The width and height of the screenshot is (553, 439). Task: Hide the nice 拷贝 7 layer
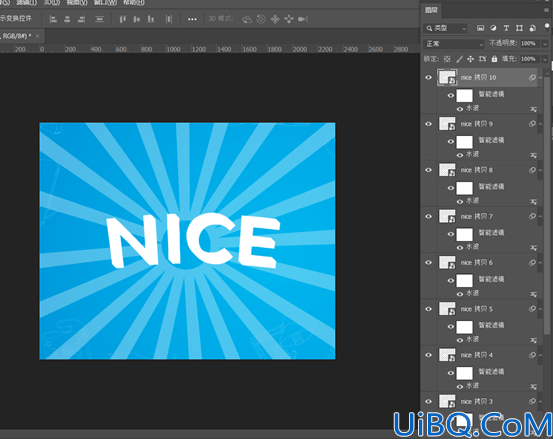coord(429,217)
